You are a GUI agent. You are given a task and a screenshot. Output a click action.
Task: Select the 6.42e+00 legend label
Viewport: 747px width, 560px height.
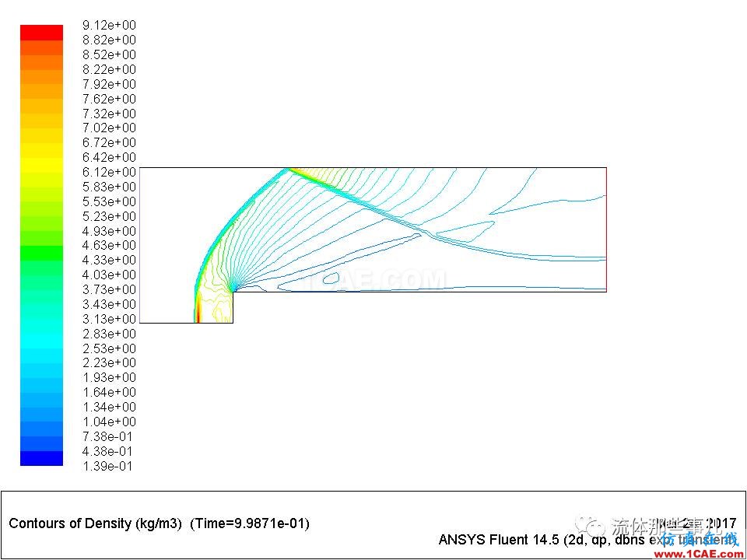tap(109, 157)
